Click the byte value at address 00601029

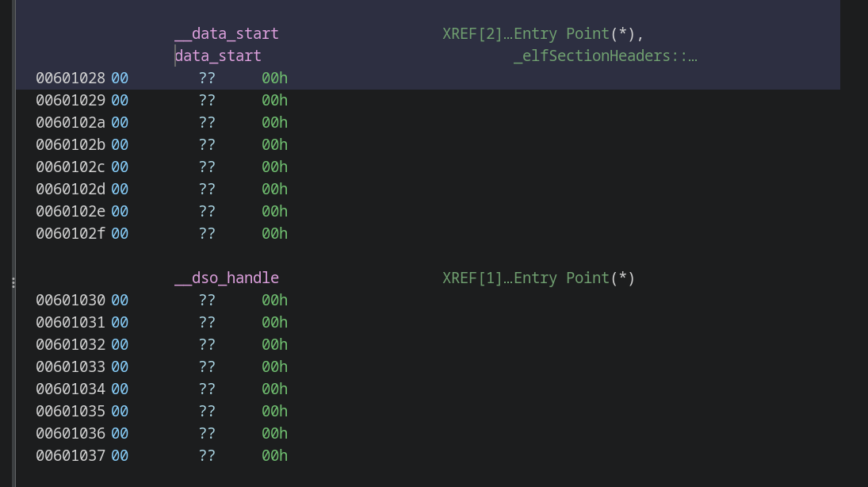120,100
